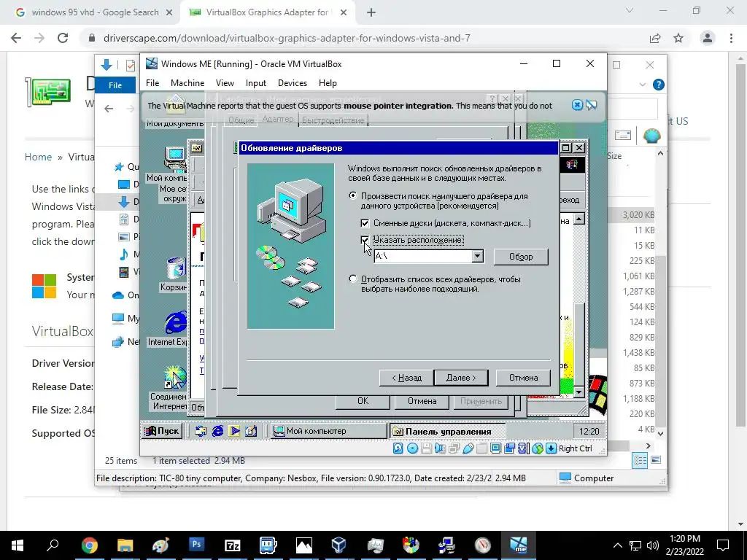Image resolution: width=747 pixels, height=560 pixels.
Task: Select search for best driver radio option
Action: click(353, 195)
